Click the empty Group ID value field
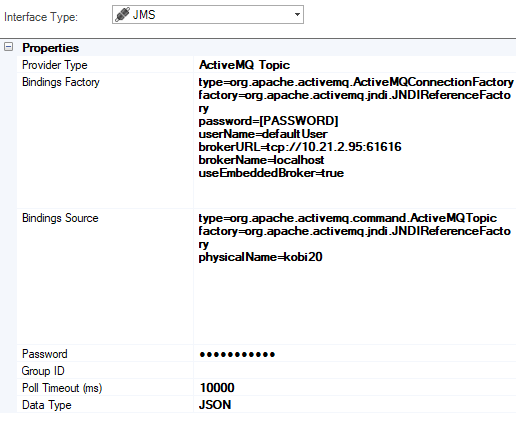The width and height of the screenshot is (516, 433). click(355, 371)
